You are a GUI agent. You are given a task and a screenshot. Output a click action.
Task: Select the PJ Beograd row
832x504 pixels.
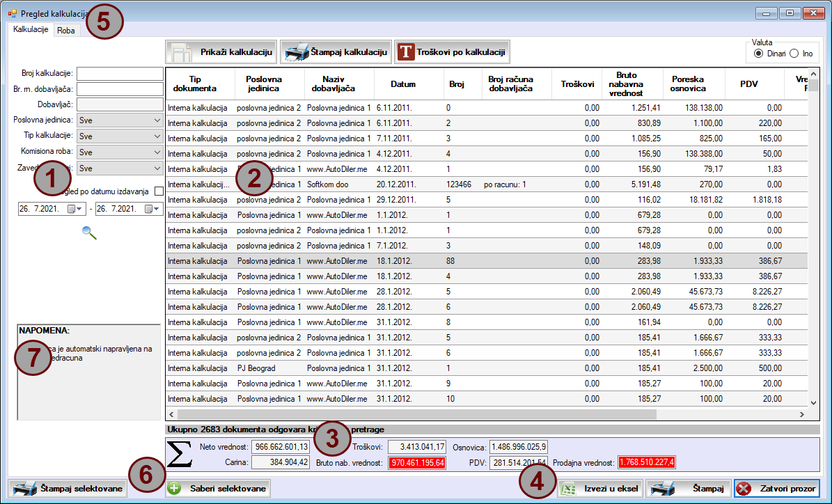pyautogui.click(x=487, y=368)
